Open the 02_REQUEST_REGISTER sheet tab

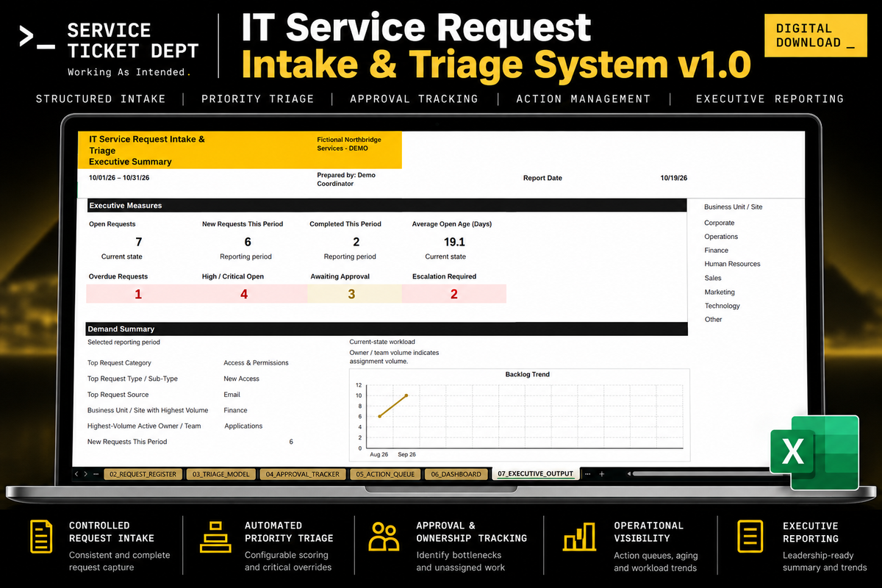[x=143, y=474]
